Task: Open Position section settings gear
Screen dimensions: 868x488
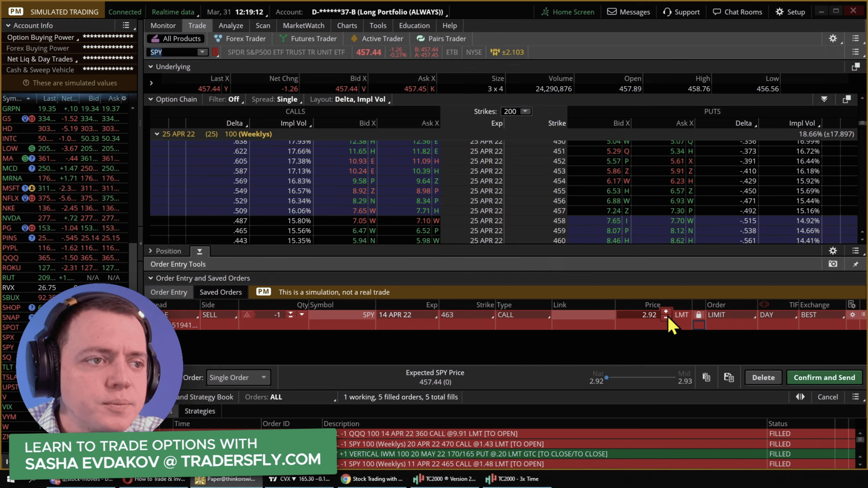Action: [833, 251]
